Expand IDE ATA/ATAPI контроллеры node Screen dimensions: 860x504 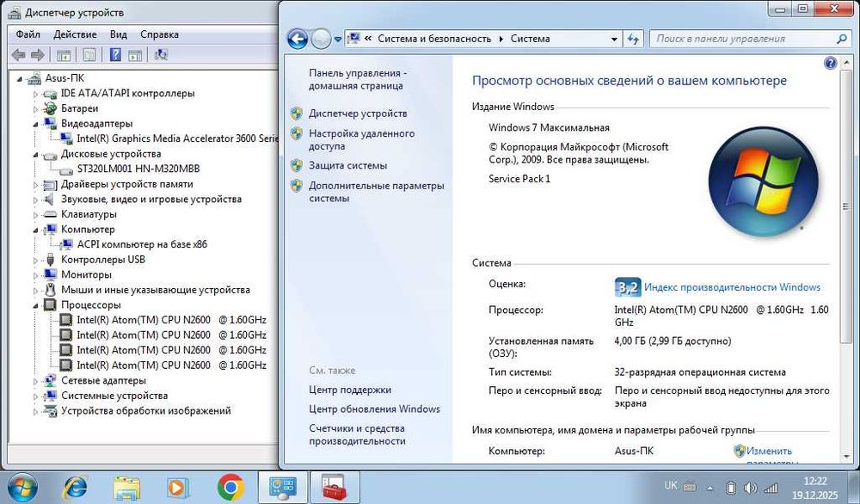35,95
